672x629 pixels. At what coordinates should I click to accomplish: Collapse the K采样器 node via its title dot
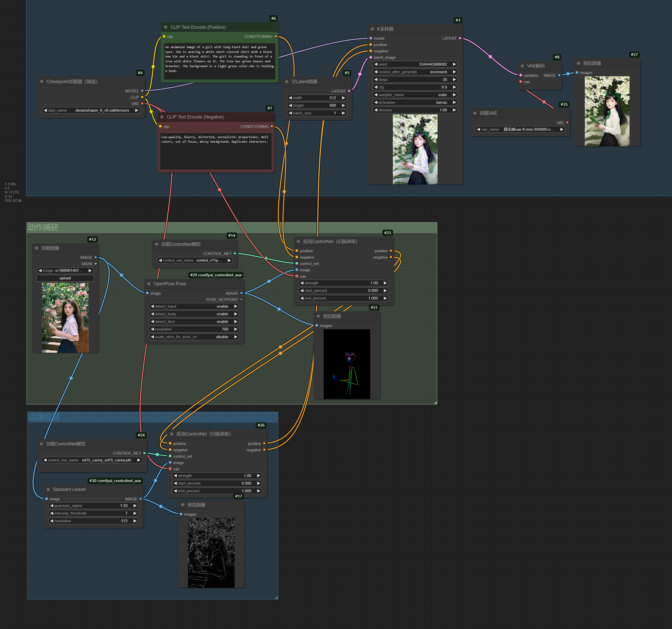(372, 29)
